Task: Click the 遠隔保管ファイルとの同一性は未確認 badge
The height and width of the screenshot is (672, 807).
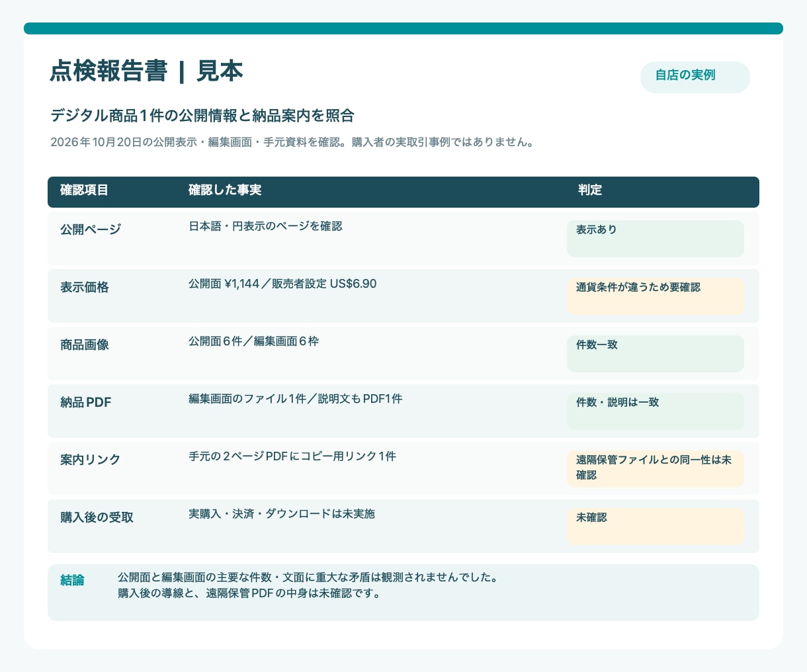Action: tap(655, 469)
